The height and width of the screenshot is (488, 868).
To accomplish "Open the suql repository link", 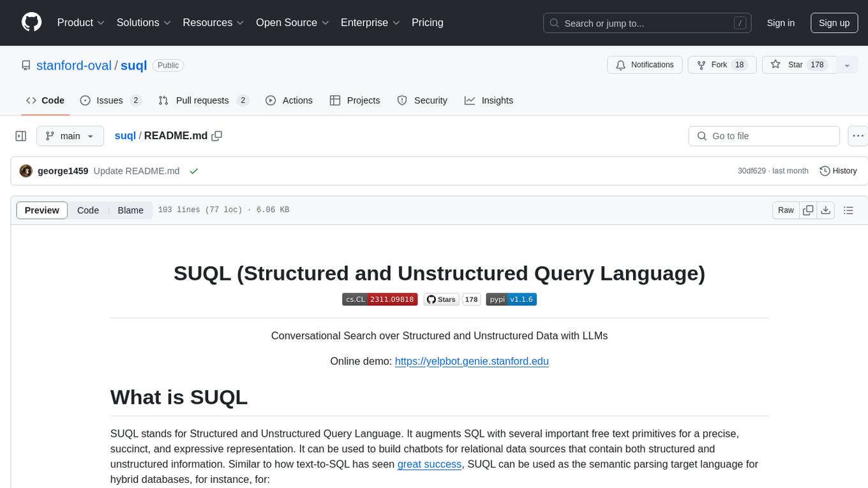I will (x=134, y=65).
